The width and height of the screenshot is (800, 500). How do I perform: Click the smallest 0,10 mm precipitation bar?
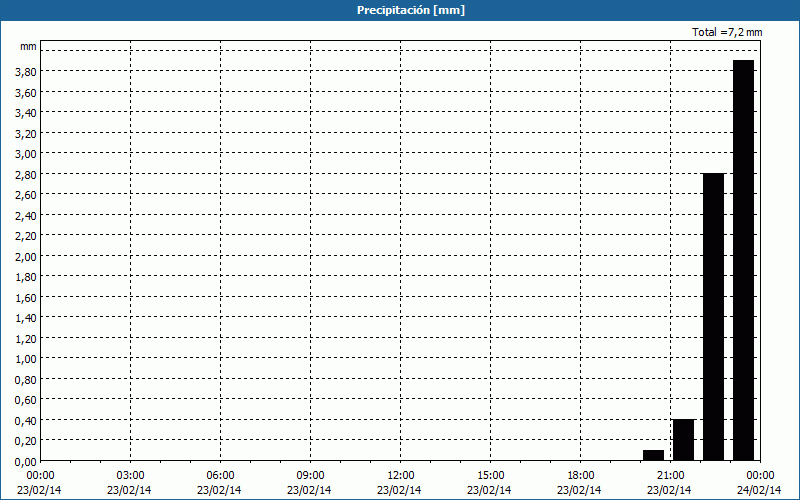pos(654,455)
